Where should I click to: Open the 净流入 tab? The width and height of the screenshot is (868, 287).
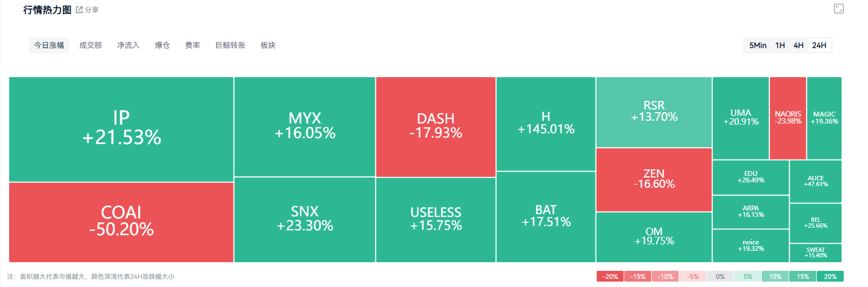128,45
